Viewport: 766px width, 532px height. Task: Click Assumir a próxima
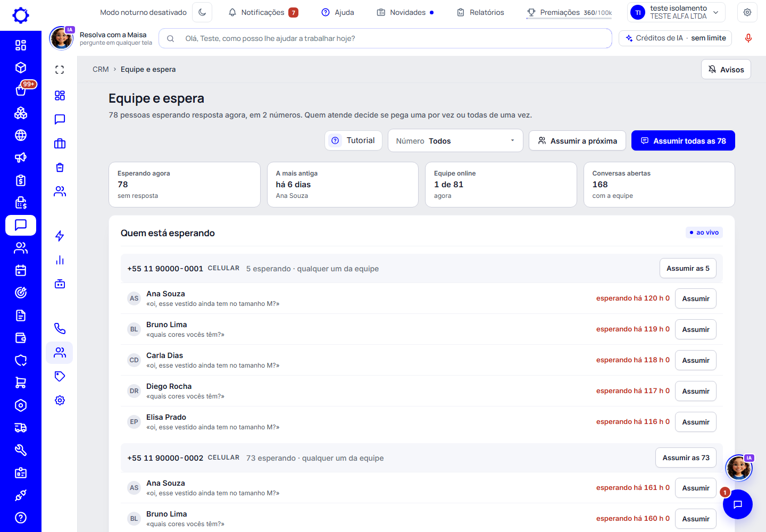(x=577, y=141)
